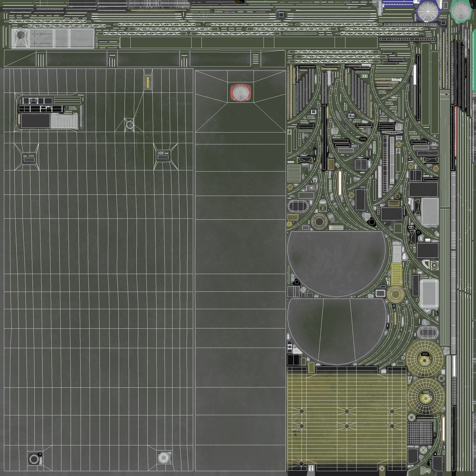
Task: Click the light gray weathered panel top-left
Action: click(53, 38)
